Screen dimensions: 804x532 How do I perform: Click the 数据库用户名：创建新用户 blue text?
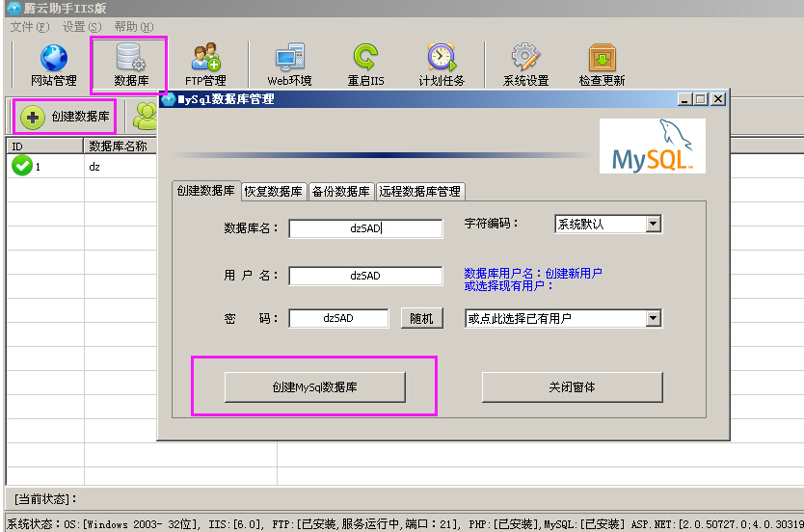533,273
